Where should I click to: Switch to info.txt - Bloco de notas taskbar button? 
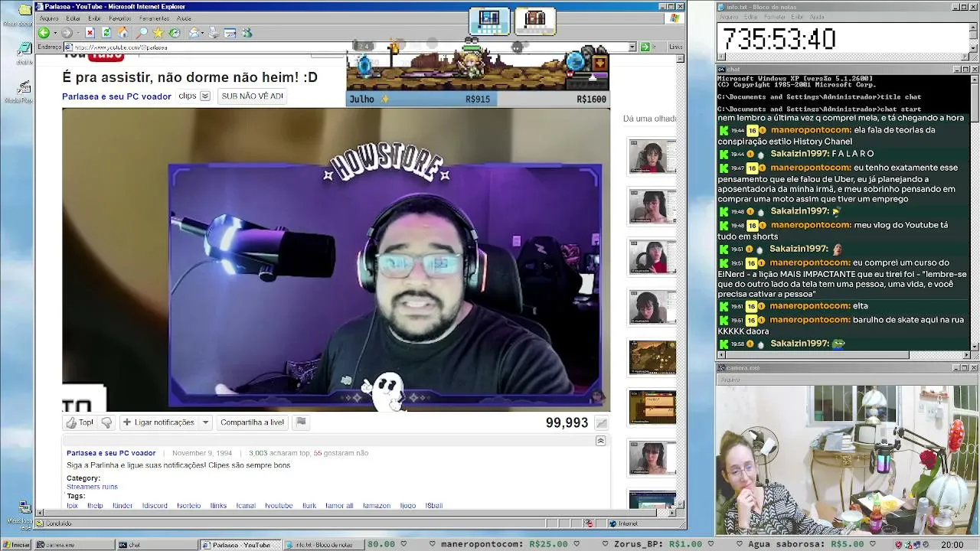click(323, 545)
